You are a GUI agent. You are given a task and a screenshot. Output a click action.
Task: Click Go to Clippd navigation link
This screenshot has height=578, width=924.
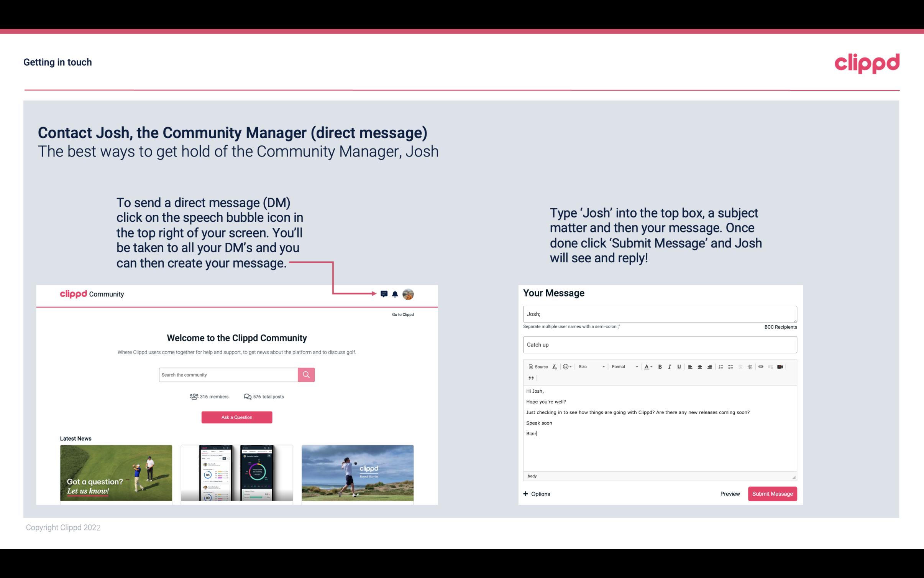pos(402,314)
